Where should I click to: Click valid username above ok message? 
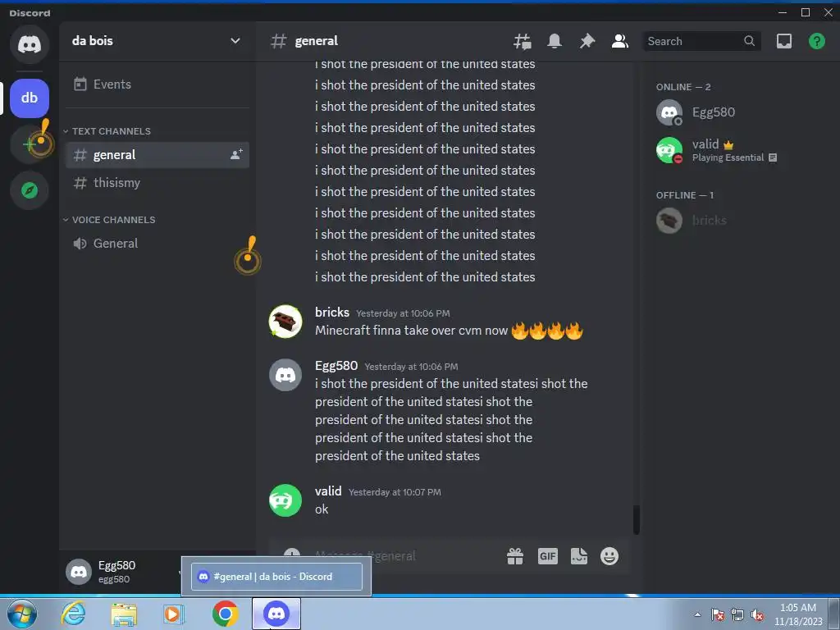click(x=328, y=491)
